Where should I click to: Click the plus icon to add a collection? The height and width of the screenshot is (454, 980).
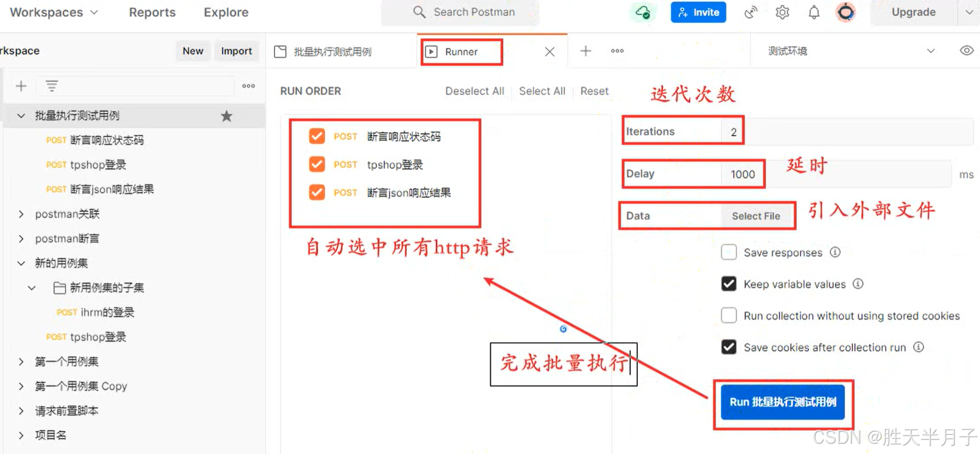click(x=21, y=86)
